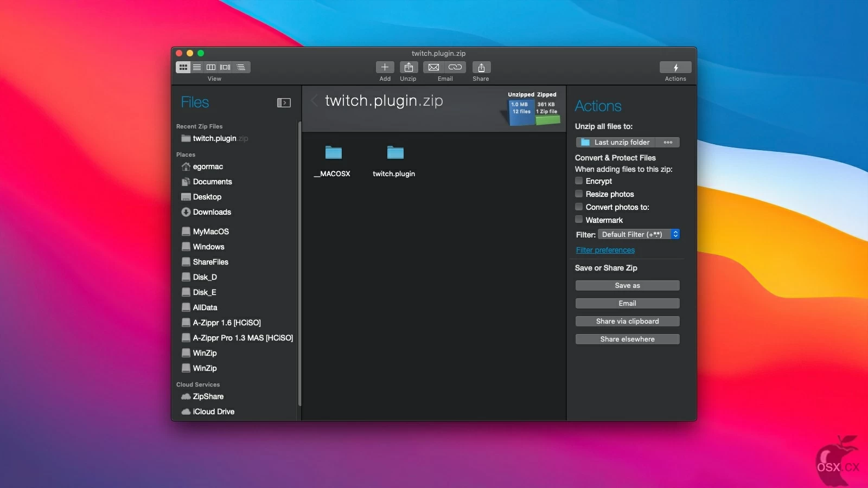Open recent zip file twitch.plugin.zip
This screenshot has height=488, width=868.
tap(215, 138)
